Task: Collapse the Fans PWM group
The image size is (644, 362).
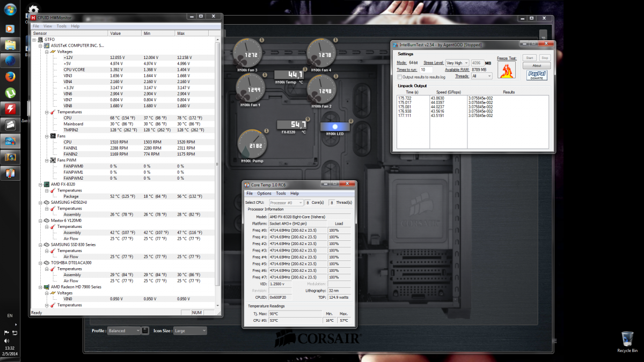Action: pos(46,160)
